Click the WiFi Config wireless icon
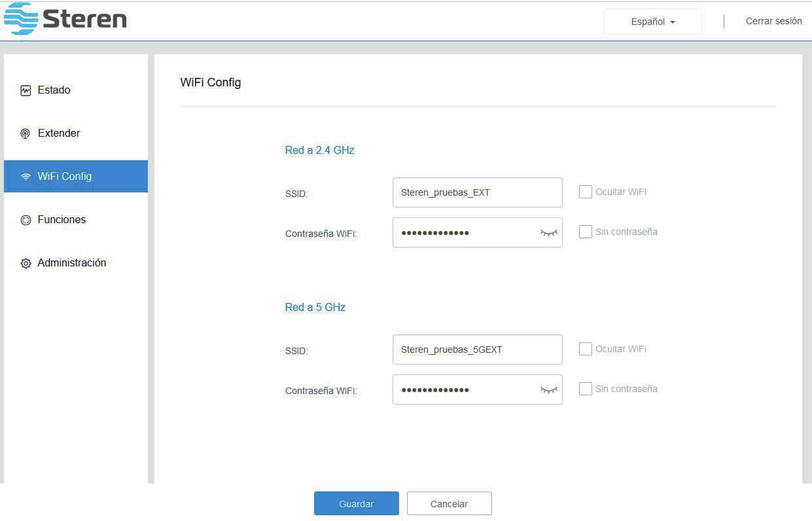 tap(26, 177)
